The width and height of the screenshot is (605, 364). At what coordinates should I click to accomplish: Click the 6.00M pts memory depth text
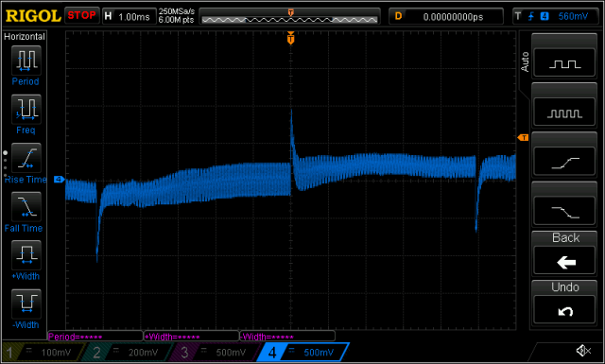click(x=176, y=20)
